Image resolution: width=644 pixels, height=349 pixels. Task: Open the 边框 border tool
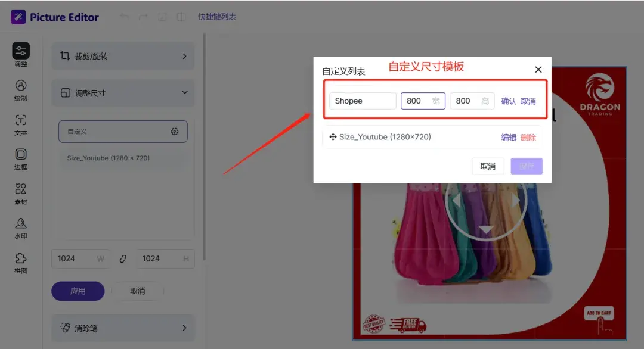pos(21,158)
